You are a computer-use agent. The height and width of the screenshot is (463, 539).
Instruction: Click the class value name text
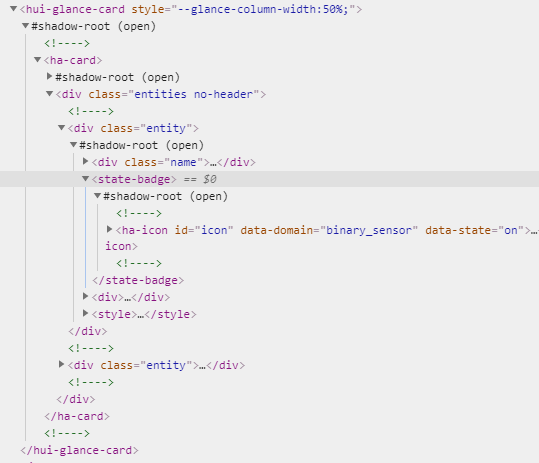click(183, 162)
